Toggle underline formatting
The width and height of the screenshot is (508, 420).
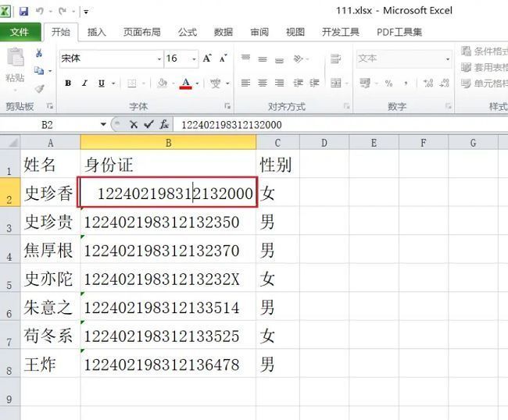(x=102, y=84)
